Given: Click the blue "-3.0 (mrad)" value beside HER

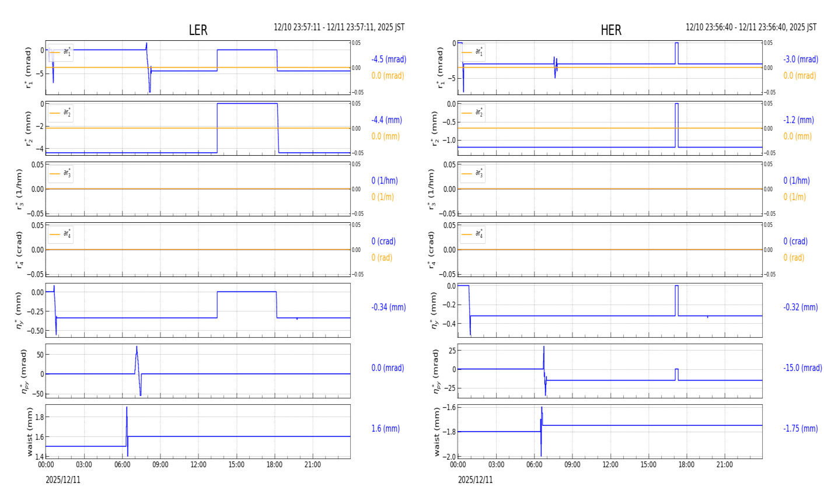Looking at the screenshot, I should click(x=801, y=60).
